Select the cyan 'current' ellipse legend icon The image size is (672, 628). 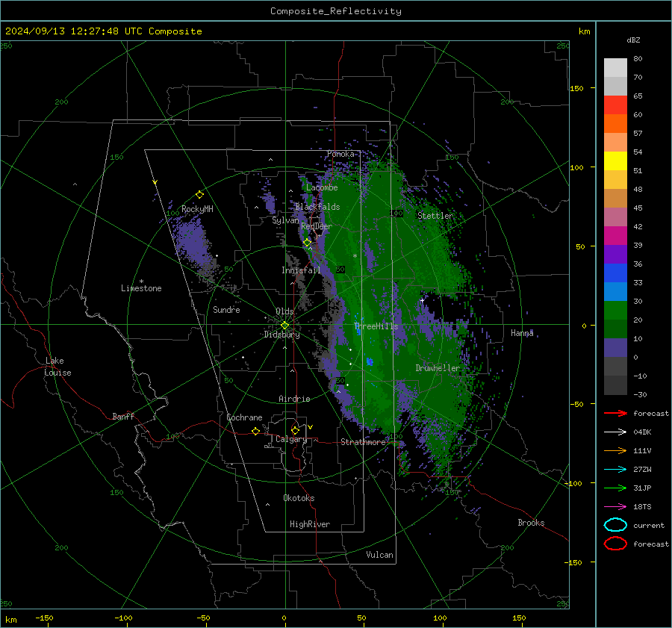click(x=615, y=525)
